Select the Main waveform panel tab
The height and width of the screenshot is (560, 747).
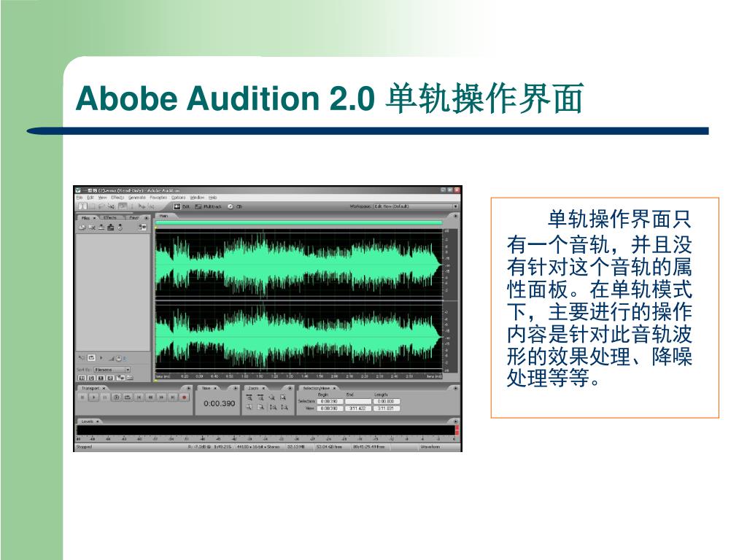163,216
